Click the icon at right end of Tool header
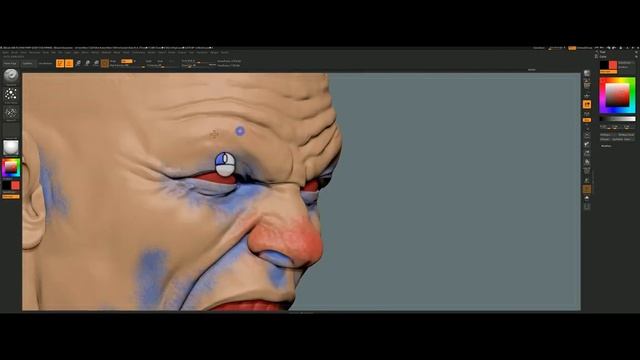Screen dimensions: 640x360 tap(636, 52)
